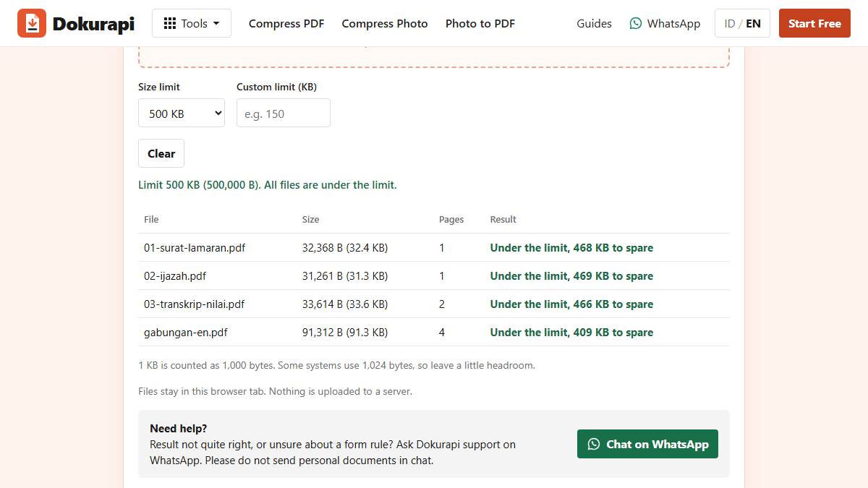Screen dimensions: 868x488
Task: Open Compress PDF in navigation
Action: 286,23
